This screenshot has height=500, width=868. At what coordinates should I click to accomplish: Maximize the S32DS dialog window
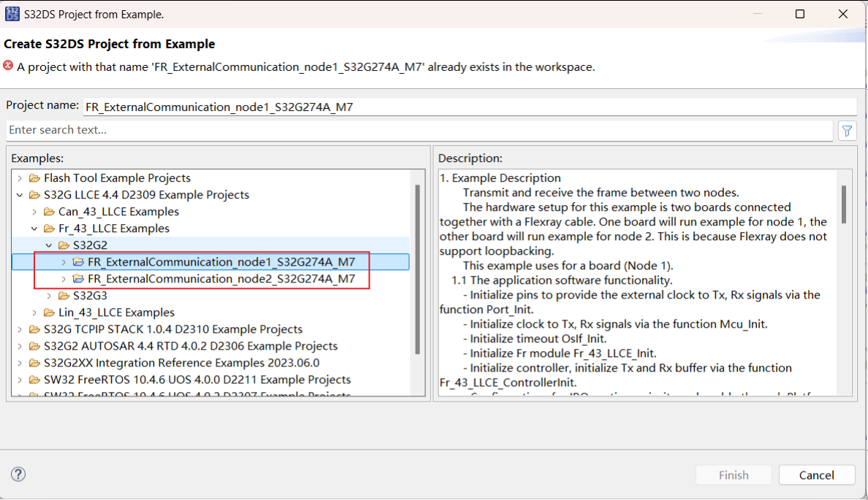coord(800,14)
